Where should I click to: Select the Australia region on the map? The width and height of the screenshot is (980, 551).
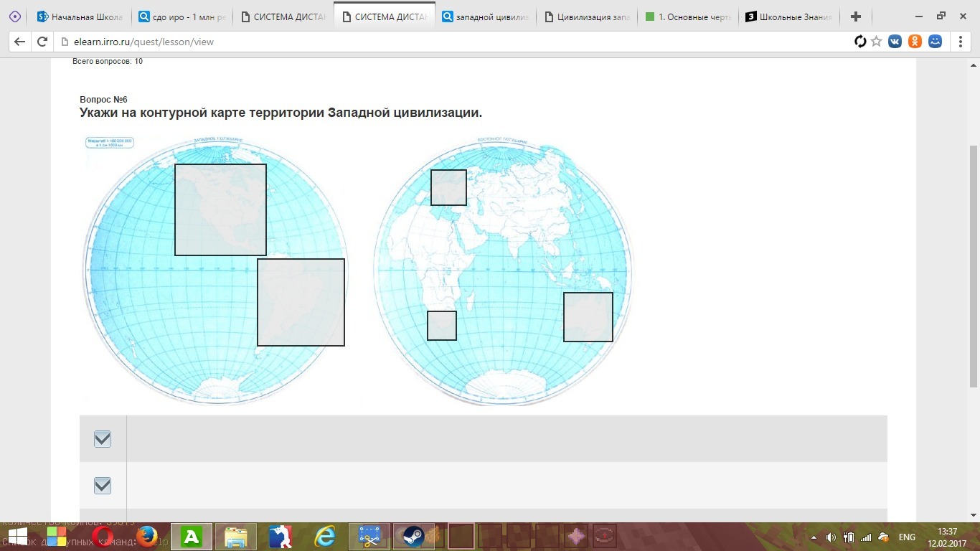(x=588, y=316)
